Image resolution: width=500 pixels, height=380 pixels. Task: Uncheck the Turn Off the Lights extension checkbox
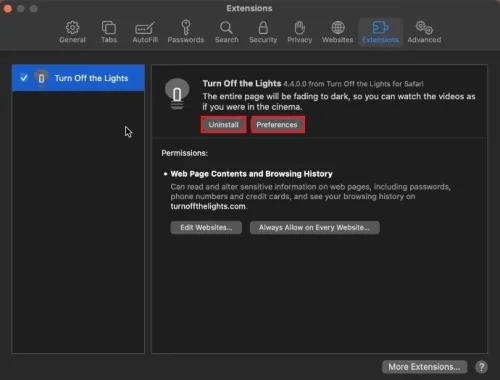coord(24,78)
